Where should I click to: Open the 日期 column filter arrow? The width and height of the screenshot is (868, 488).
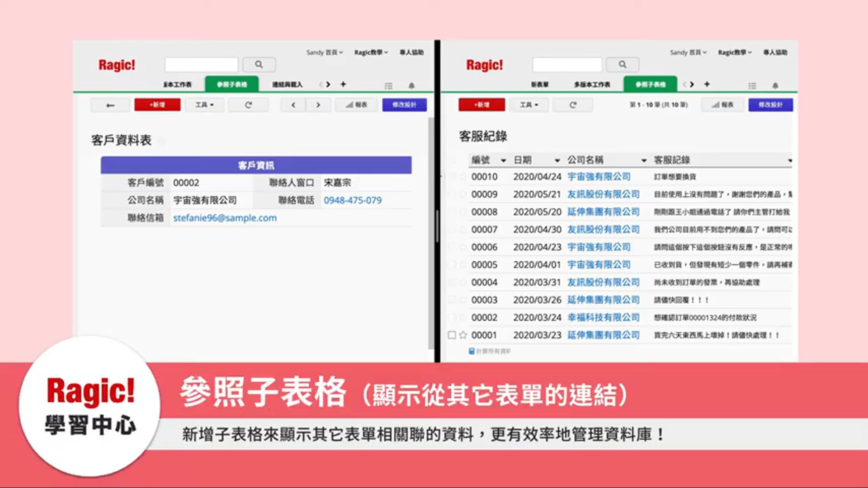(557, 160)
